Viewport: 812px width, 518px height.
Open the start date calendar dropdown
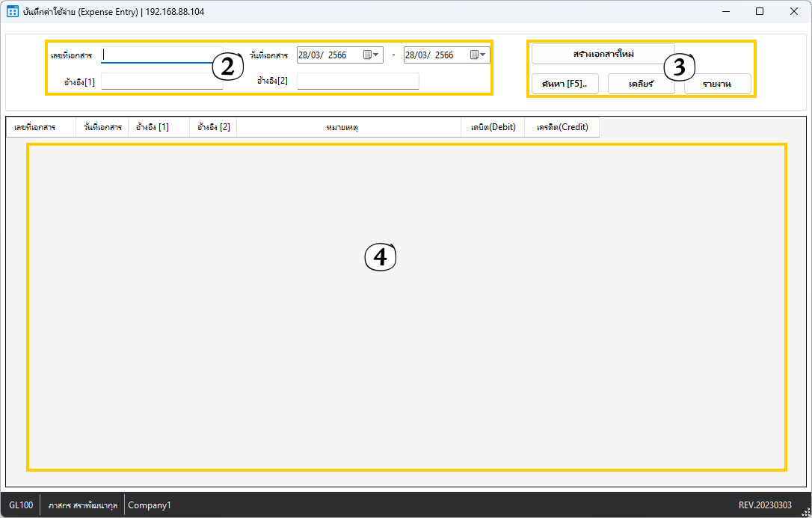pyautogui.click(x=372, y=55)
